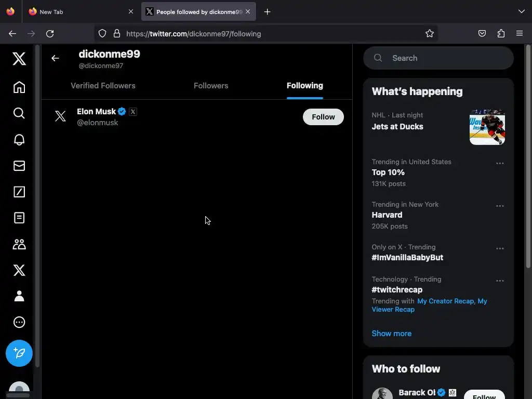Open Elon Musk's profile name link

click(96, 111)
